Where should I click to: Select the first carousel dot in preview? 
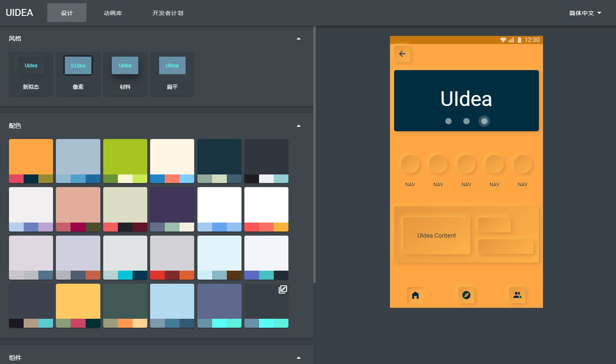pyautogui.click(x=448, y=121)
